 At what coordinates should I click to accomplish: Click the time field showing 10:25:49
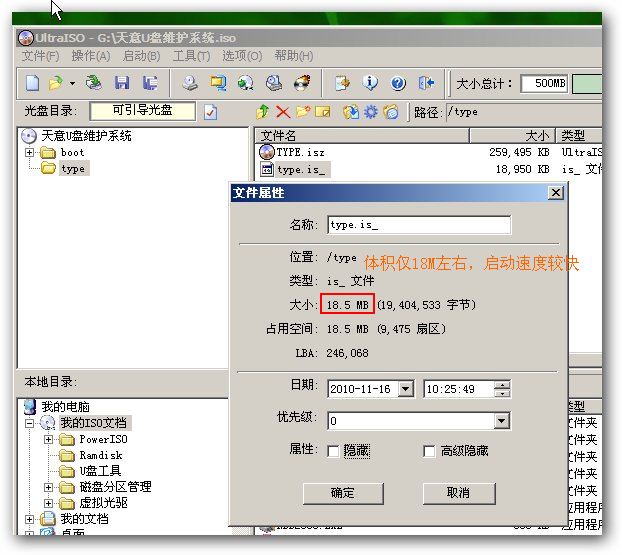click(459, 389)
